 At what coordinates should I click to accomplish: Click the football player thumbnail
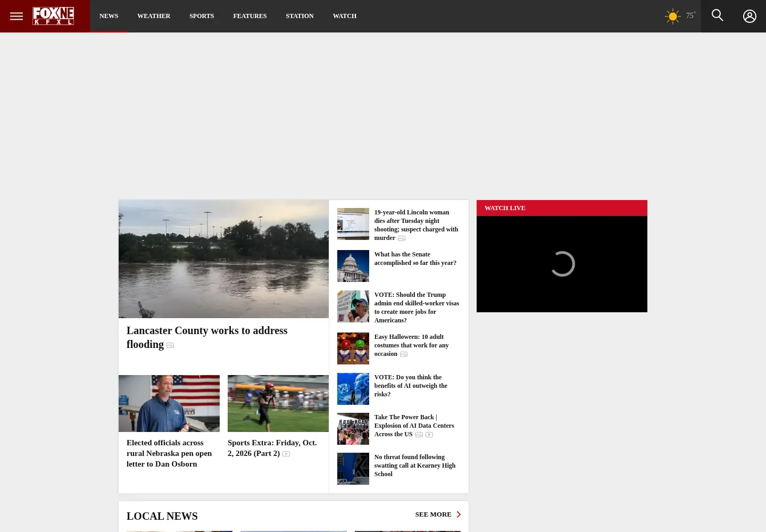pos(278,403)
